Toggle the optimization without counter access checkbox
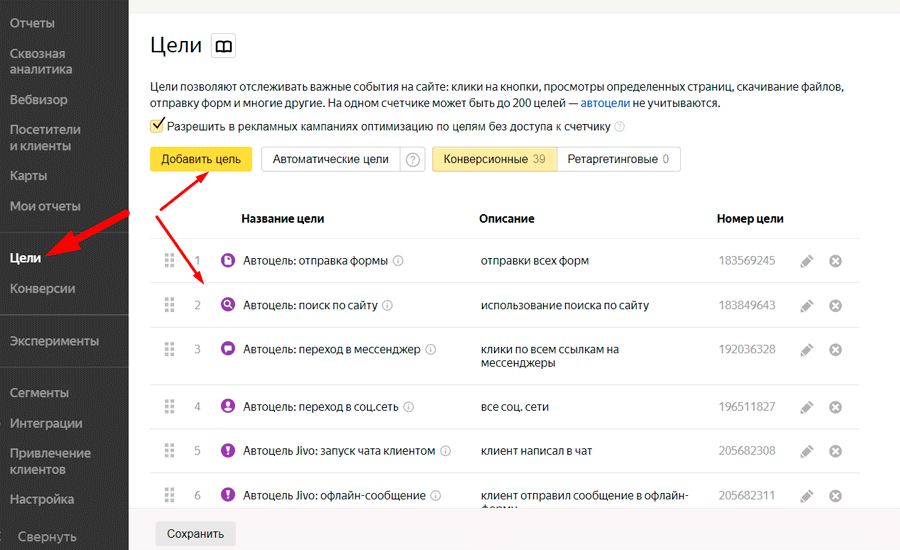 (x=157, y=126)
